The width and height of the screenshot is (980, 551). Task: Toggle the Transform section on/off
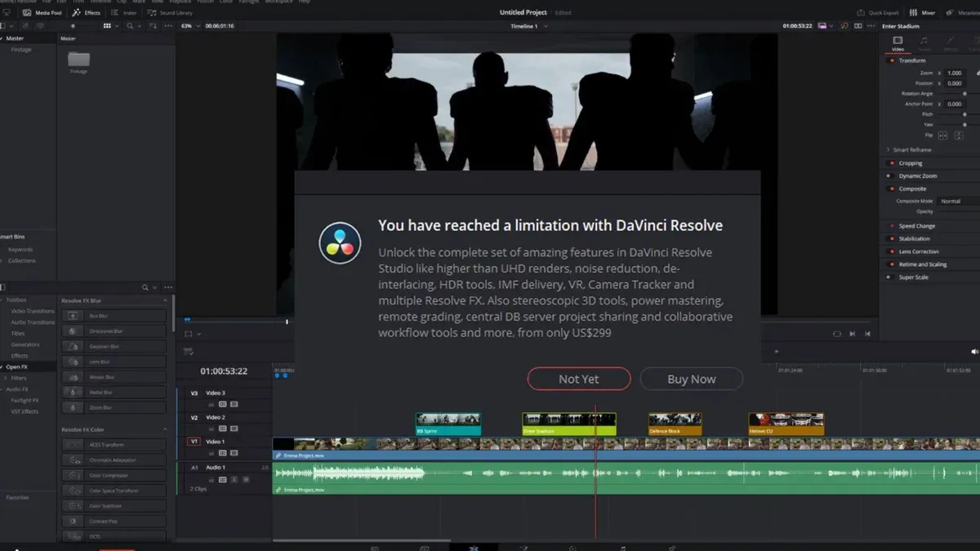(x=891, y=60)
